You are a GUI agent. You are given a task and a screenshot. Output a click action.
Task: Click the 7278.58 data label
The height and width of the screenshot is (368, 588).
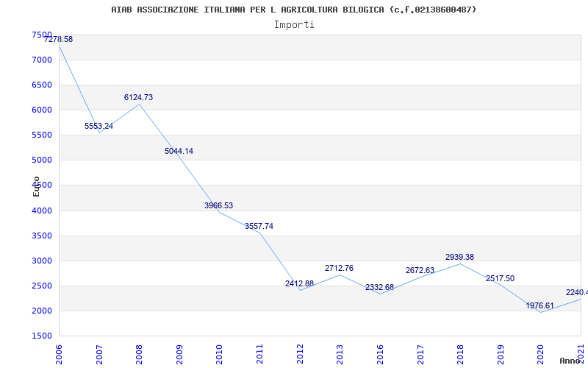click(x=59, y=39)
